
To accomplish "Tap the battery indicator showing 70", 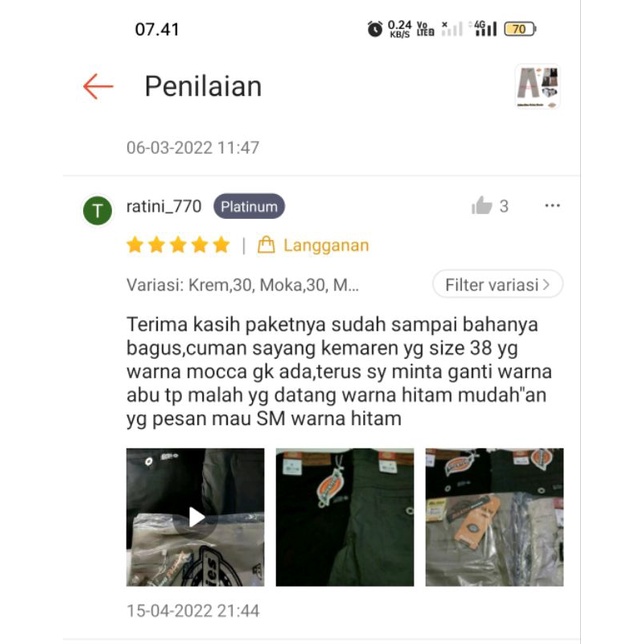I will (x=520, y=29).
